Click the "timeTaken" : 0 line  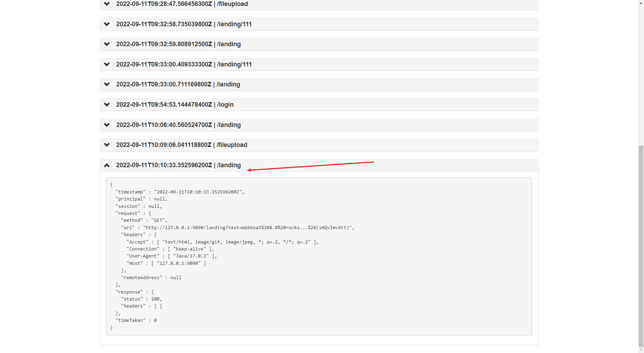click(136, 320)
